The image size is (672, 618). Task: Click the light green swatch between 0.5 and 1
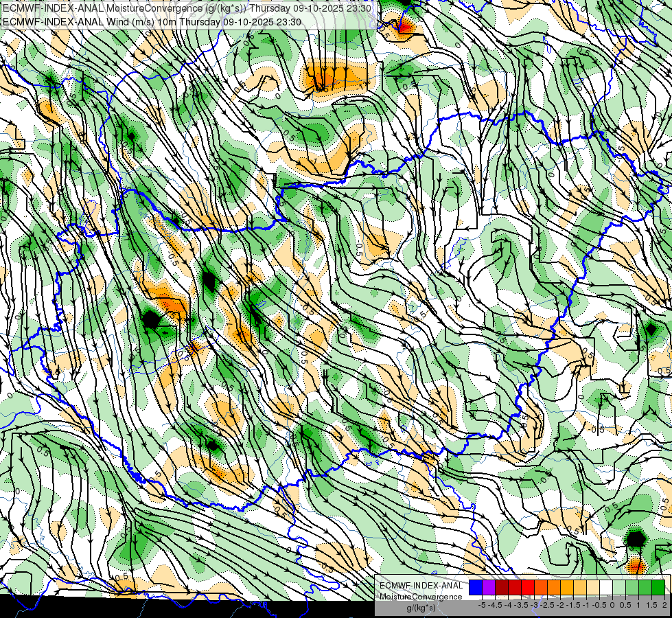633,588
